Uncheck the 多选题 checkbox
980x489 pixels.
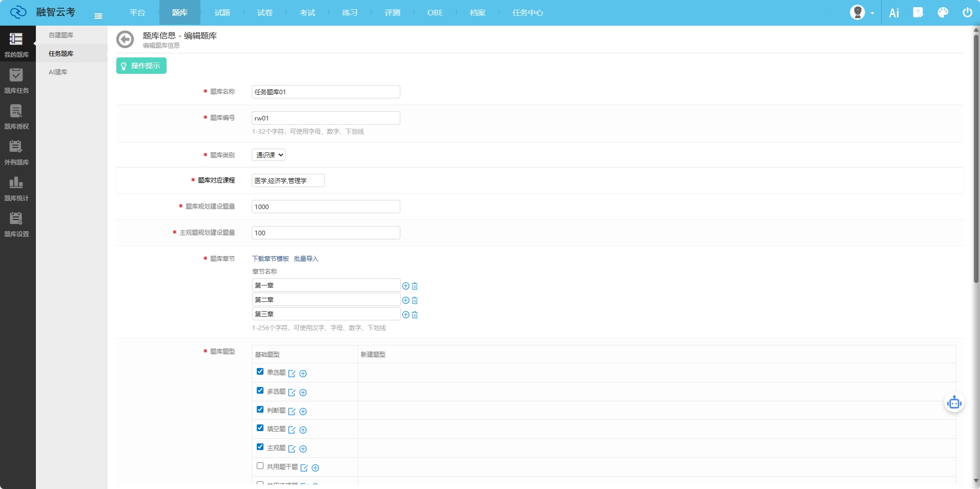tap(260, 391)
